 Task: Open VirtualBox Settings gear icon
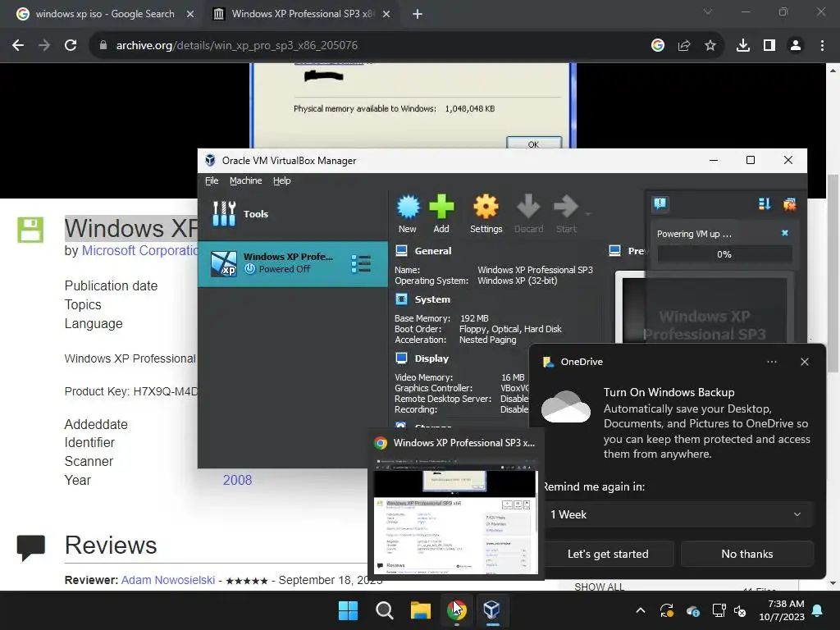[x=486, y=214]
